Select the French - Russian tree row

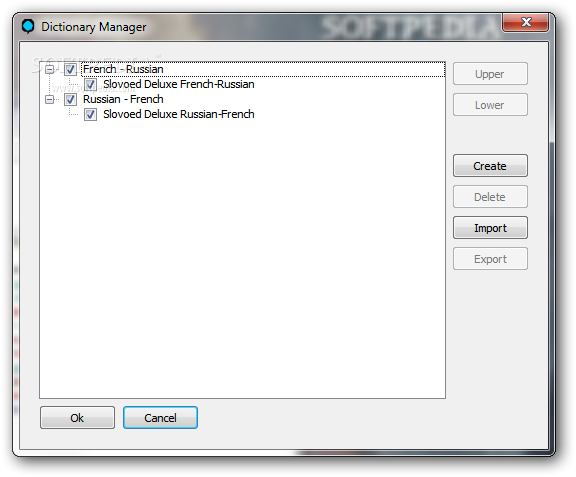pyautogui.click(x=263, y=69)
